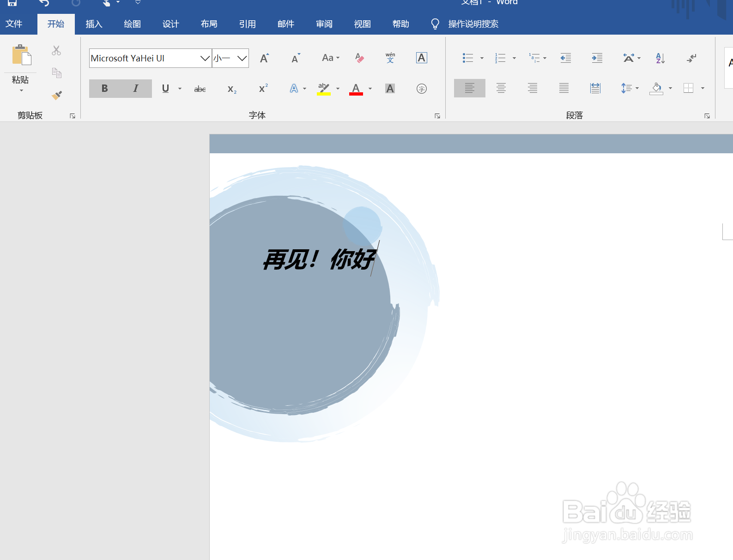Viewport: 733px width, 560px height.
Task: Undo the last action
Action: pyautogui.click(x=44, y=3)
